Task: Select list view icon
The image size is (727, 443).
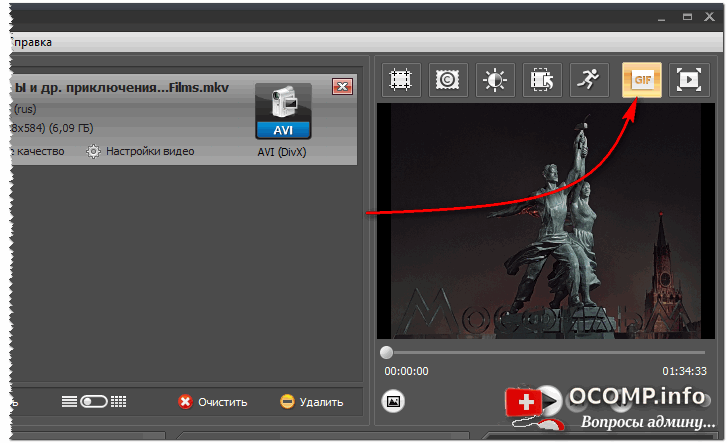Action: click(70, 402)
